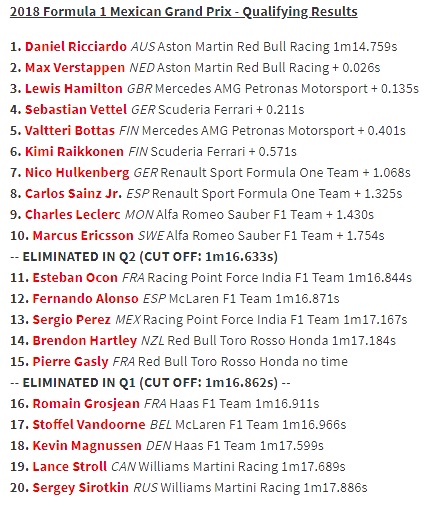Open the Kimi Raikkonen link
This screenshot has width=440, height=529.
(x=74, y=151)
